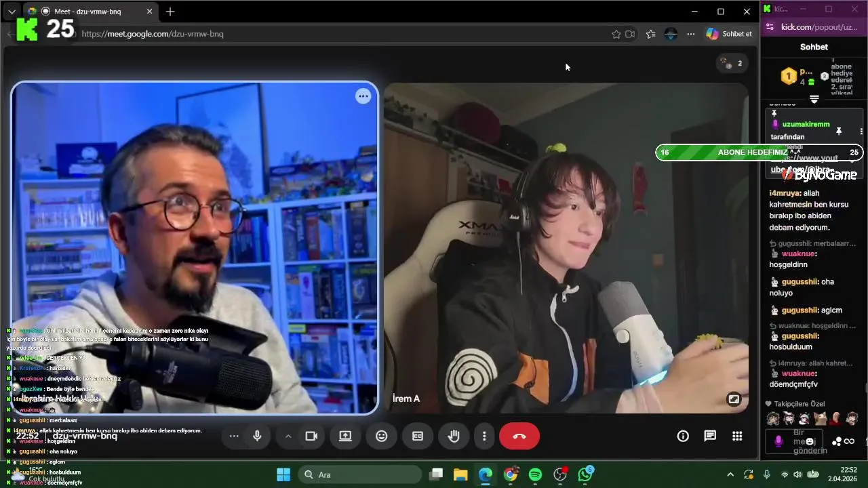This screenshot has width=868, height=488.
Task: Open the emoji reactions button
Action: pos(381,436)
